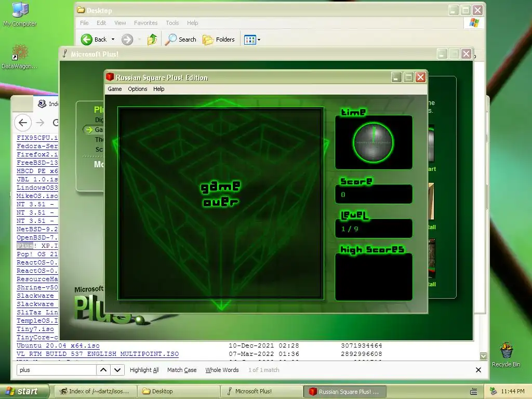The height and width of the screenshot is (399, 532).
Task: Click the LindowsOS link
Action: tap(37, 188)
